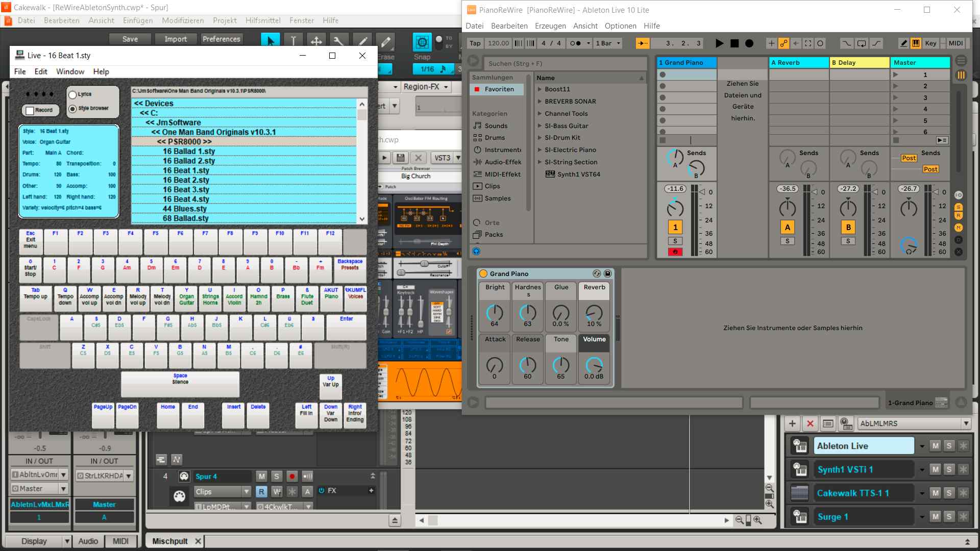
Task: Open the Erzeugen menu in Ableton Live
Action: pos(550,26)
